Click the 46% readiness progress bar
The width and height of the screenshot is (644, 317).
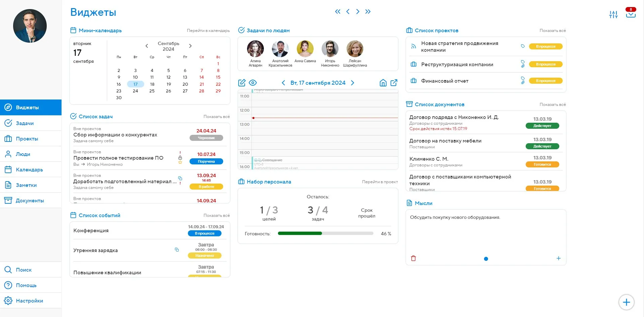325,233
